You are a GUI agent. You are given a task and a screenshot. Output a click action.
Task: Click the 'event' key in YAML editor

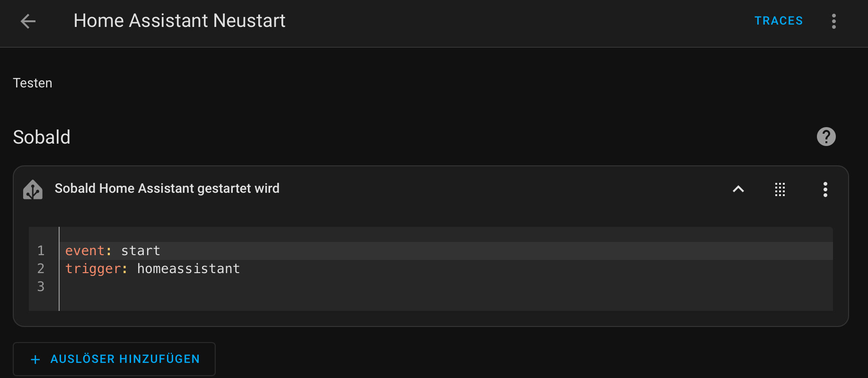[x=85, y=251]
